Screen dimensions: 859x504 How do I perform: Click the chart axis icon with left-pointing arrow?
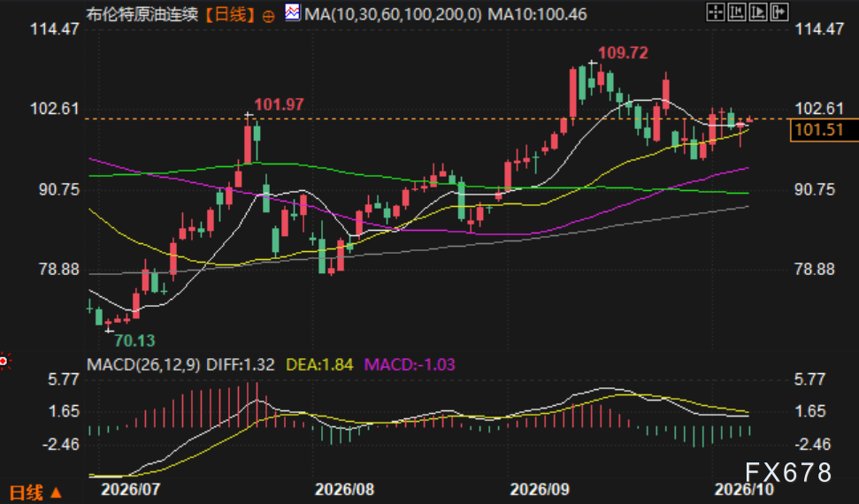[737, 11]
